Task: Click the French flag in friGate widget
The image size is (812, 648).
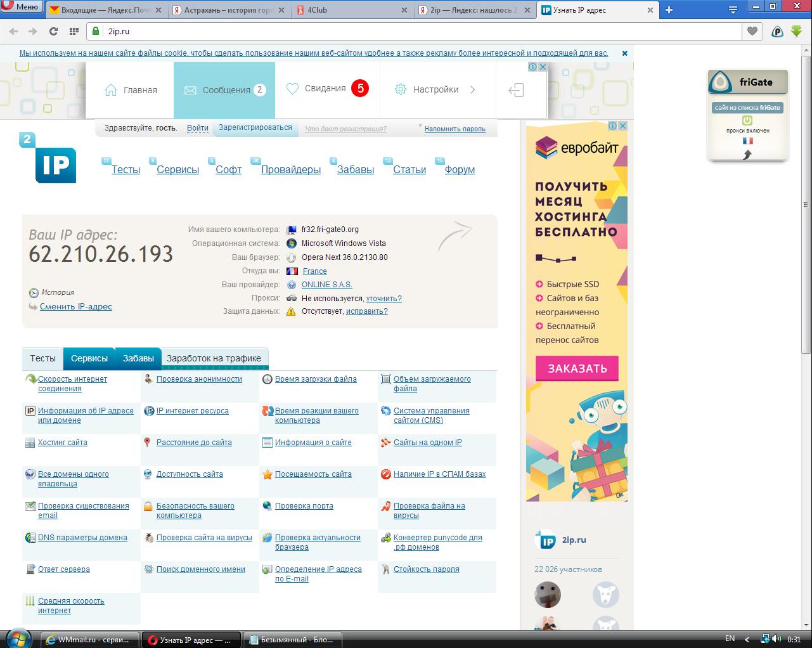Action: click(747, 141)
